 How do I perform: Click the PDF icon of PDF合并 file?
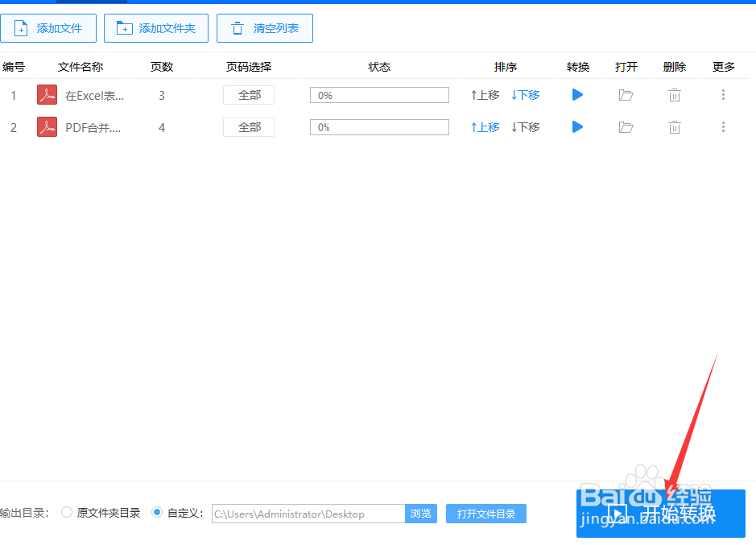[47, 126]
